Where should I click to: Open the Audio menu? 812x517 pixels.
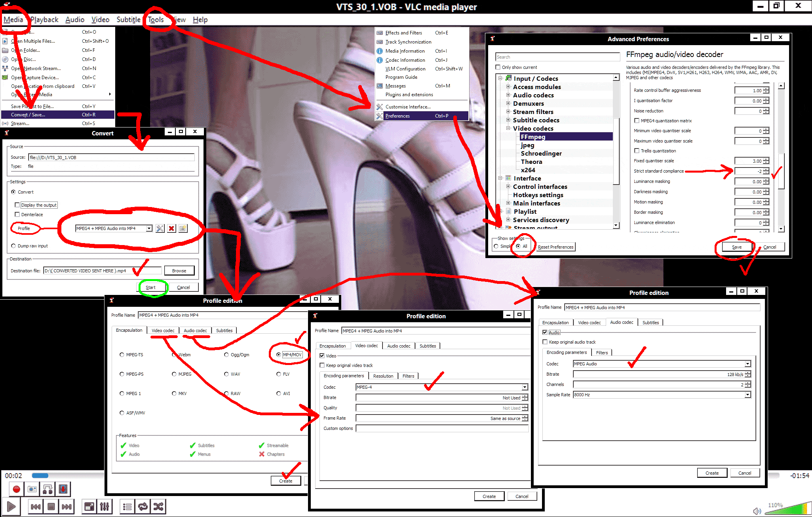75,19
